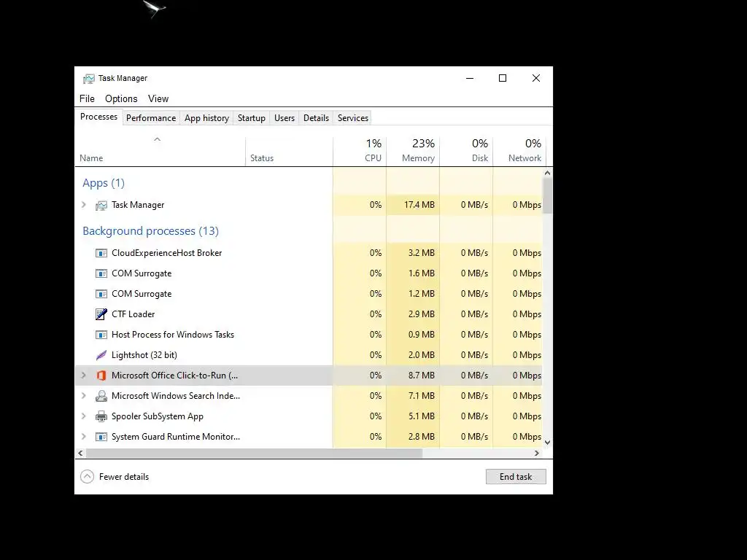Click the Host Process for Windows Tasks icon
Viewport: 747px width, 560px height.
[x=101, y=335]
